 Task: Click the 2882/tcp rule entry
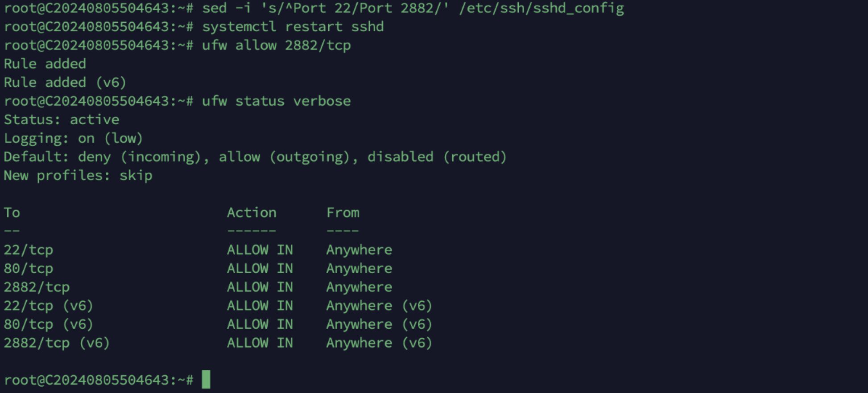click(37, 287)
